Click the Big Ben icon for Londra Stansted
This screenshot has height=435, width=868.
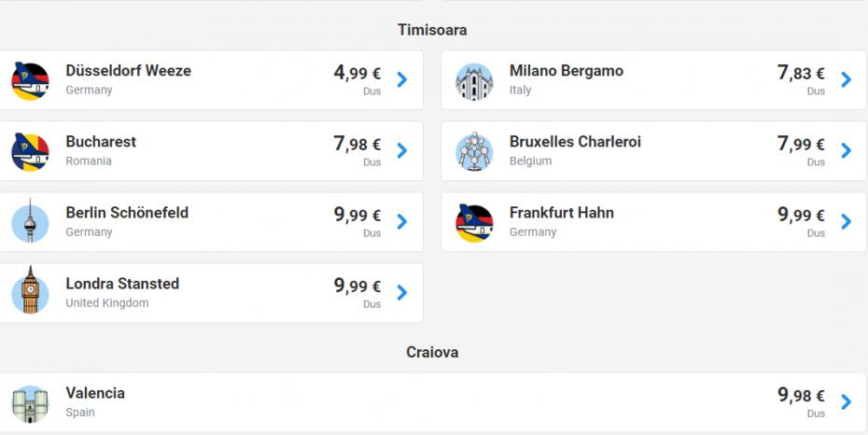click(30, 291)
